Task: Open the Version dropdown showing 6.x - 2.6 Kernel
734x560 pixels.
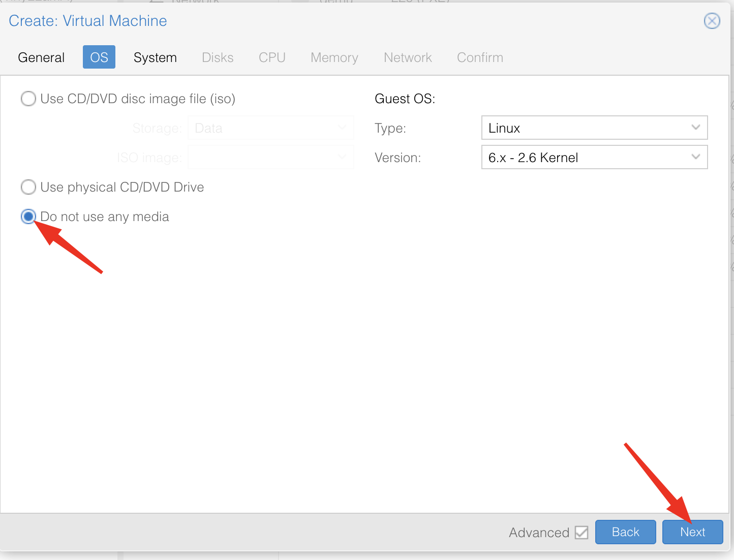Action: (594, 158)
